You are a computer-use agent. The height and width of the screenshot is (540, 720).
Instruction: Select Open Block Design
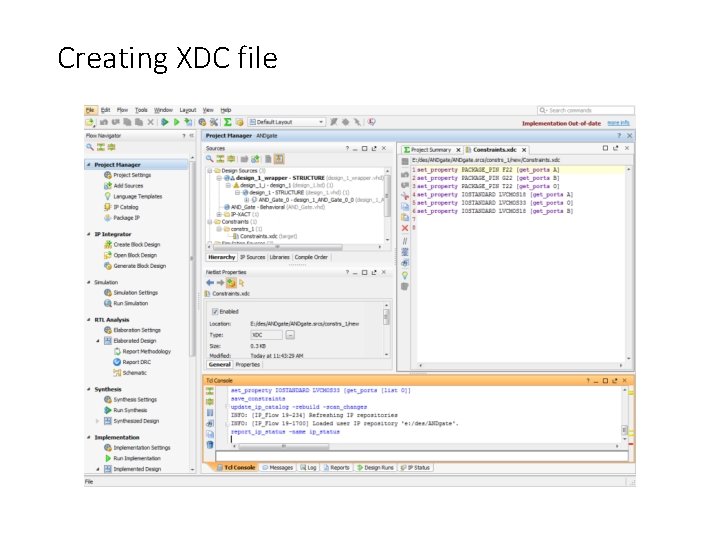click(x=135, y=255)
